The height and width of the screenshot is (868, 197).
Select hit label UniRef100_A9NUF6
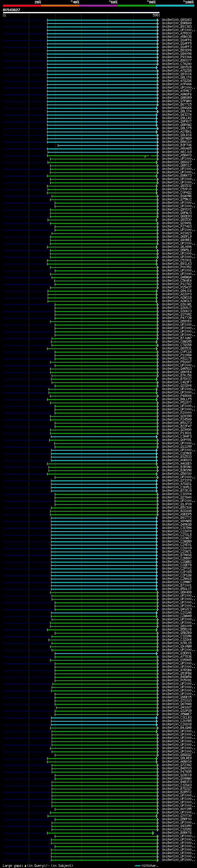click(x=177, y=94)
